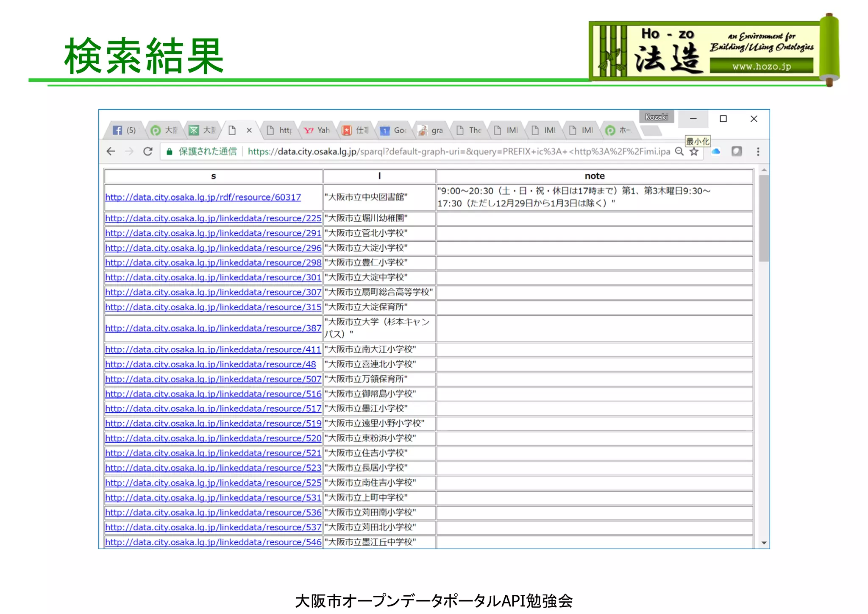Click the gray extension icon beside the cloud
Viewport: 868px width, 614px height.
[737, 151]
